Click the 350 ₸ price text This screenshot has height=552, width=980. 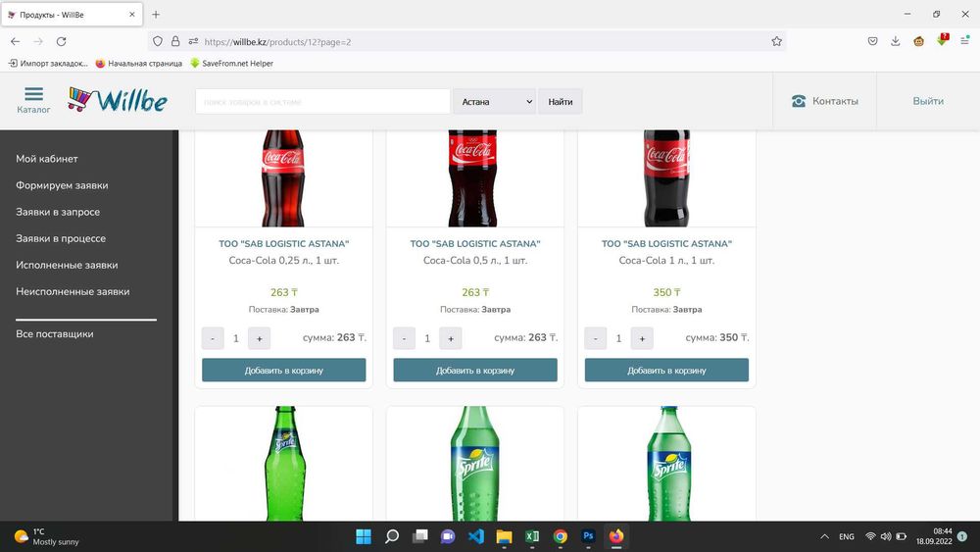(x=666, y=292)
